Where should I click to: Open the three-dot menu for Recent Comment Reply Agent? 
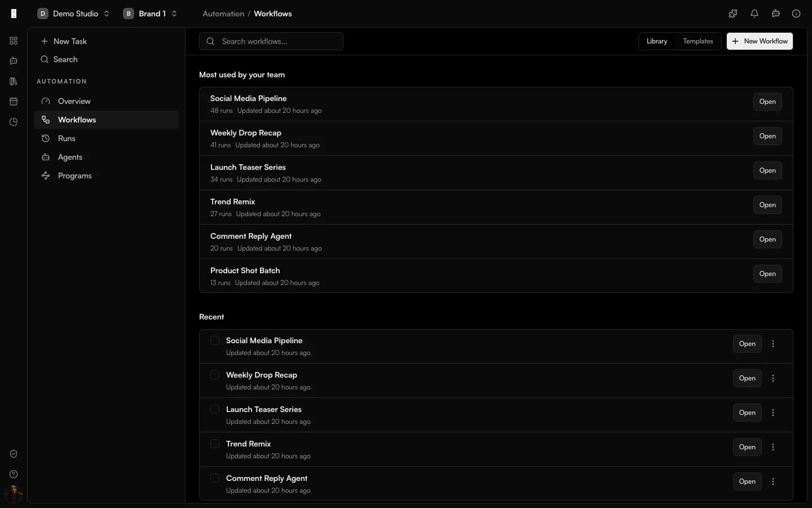click(773, 481)
